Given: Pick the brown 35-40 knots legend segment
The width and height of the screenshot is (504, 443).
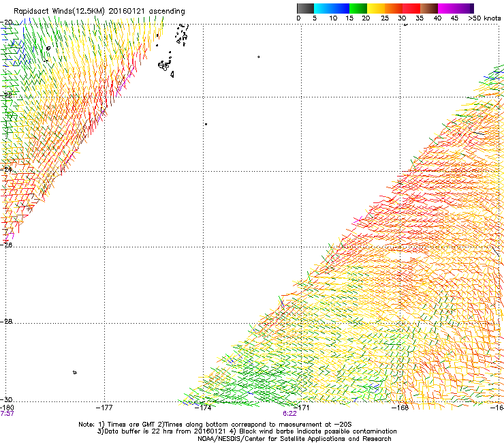Looking at the screenshot, I should 429,8.
